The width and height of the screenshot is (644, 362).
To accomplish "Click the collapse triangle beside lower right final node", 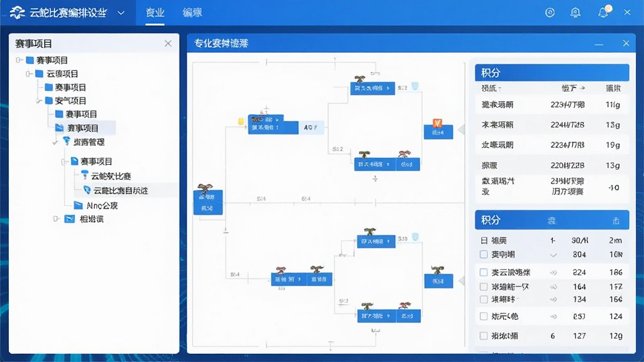I will coord(461,281).
